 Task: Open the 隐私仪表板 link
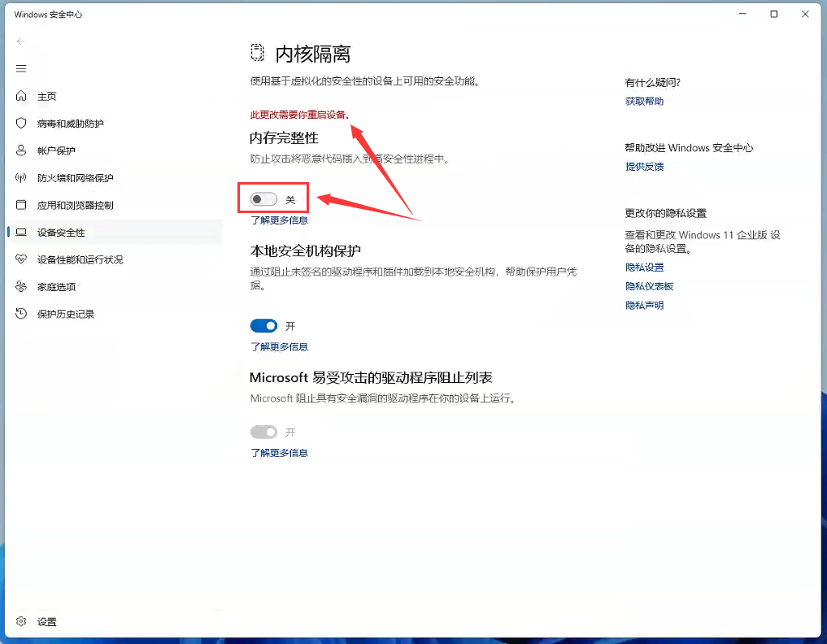pos(649,286)
